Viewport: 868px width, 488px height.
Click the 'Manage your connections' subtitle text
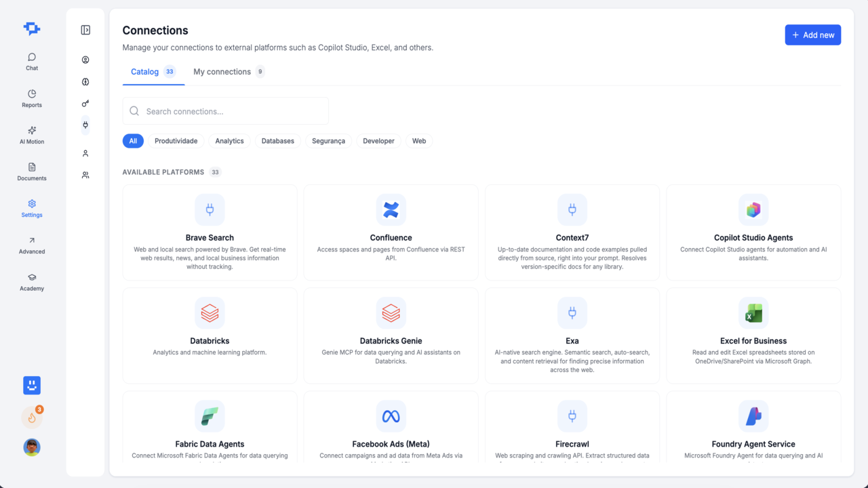pyautogui.click(x=278, y=48)
